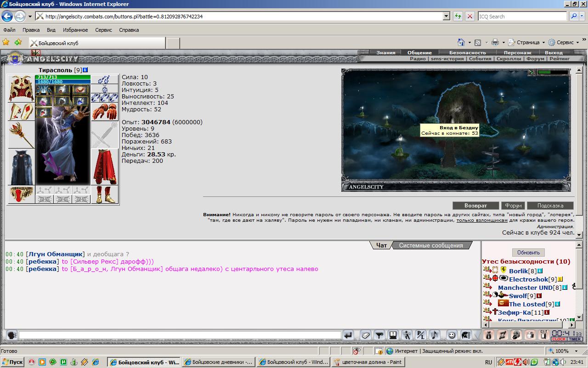Expand the Сервис toolbar dropdown at right
This screenshot has height=368, width=588.
(577, 42)
